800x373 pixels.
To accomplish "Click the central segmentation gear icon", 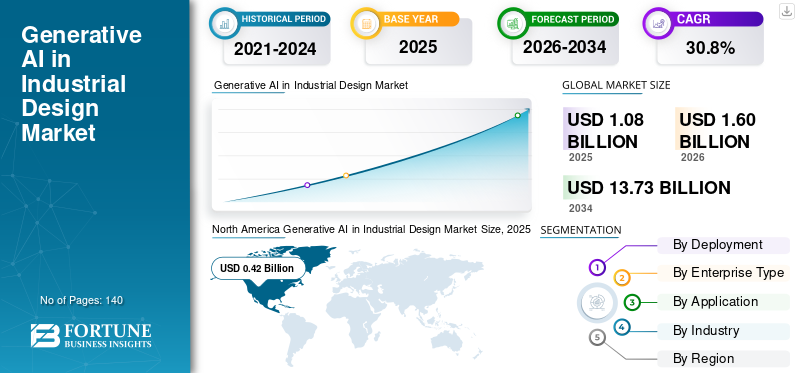I will [597, 302].
